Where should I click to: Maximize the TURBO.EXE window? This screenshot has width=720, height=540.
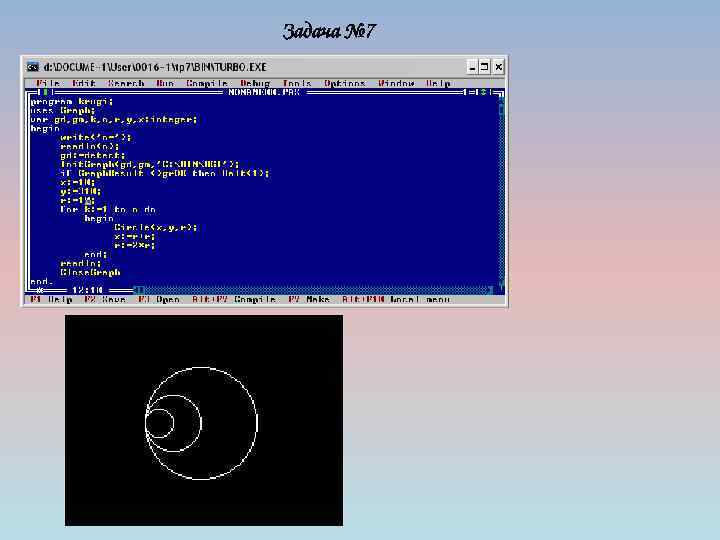tap(484, 67)
